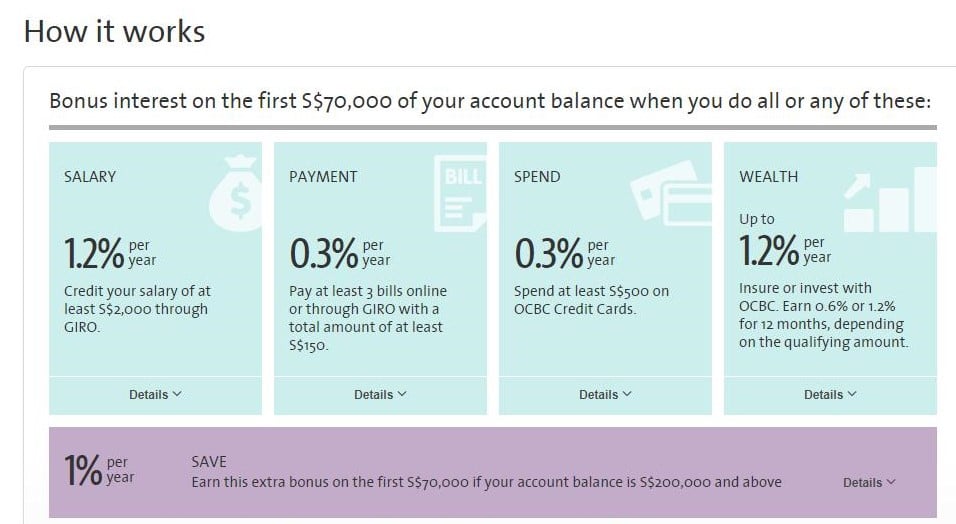Click the chevron next to Wealth Details
Image resolution: width=956 pixels, height=524 pixels.
coord(852,394)
